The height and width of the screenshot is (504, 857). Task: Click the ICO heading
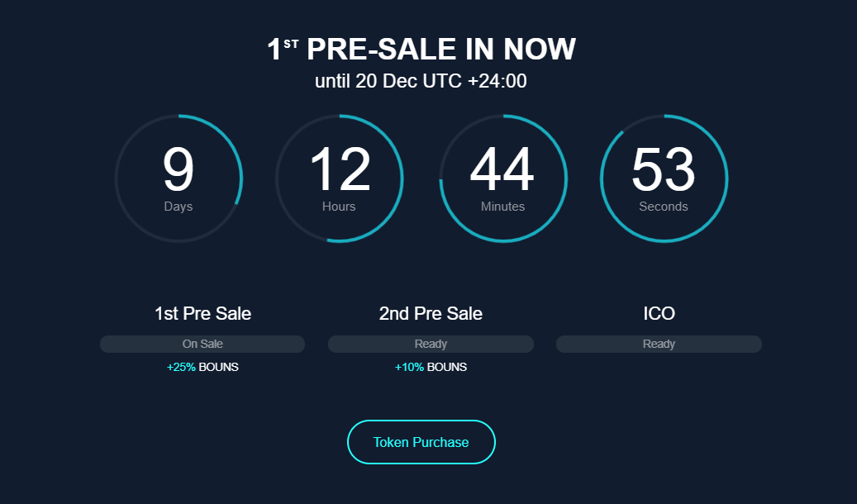(x=659, y=313)
